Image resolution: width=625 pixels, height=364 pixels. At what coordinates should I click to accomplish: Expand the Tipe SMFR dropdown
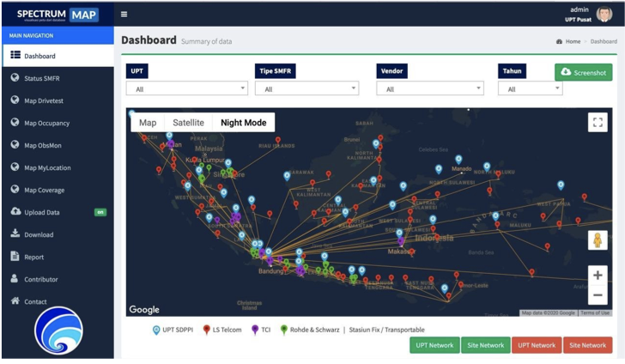pos(307,88)
